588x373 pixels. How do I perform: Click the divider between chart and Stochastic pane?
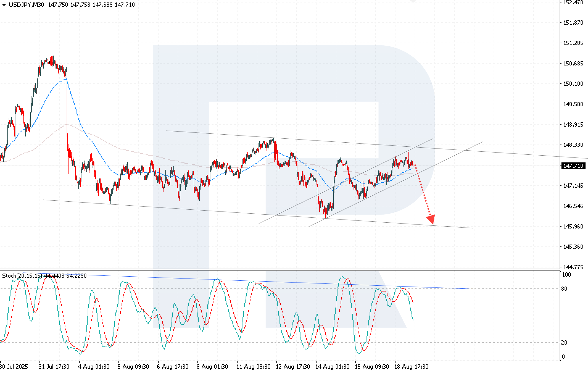pyautogui.click(x=278, y=270)
